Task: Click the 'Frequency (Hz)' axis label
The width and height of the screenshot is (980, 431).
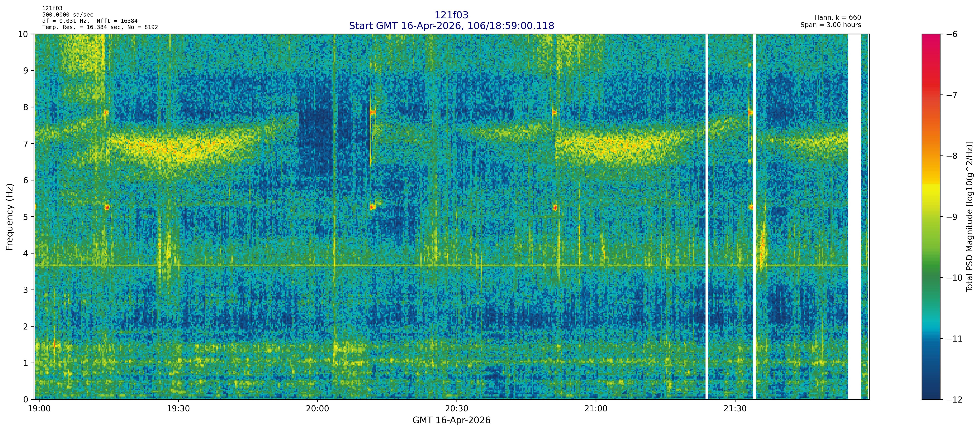Action: click(10, 217)
